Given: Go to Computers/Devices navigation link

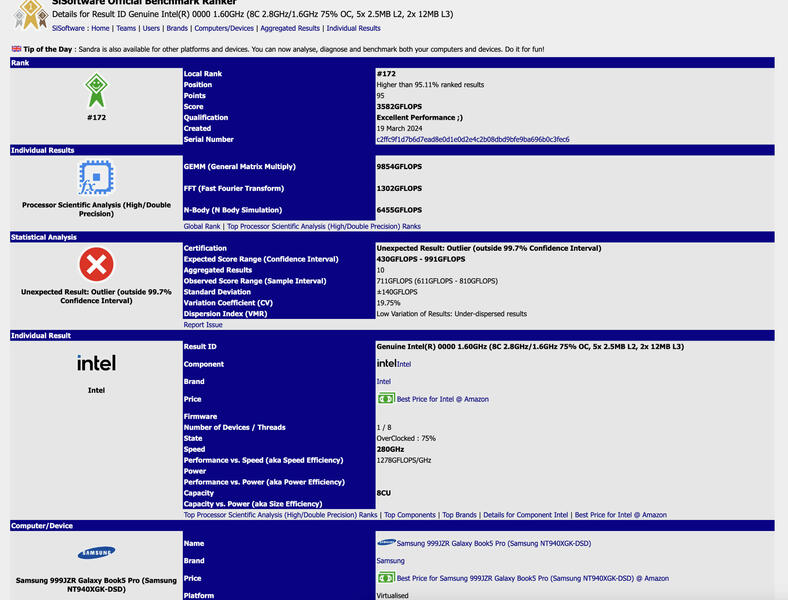Looking at the screenshot, I should [224, 28].
